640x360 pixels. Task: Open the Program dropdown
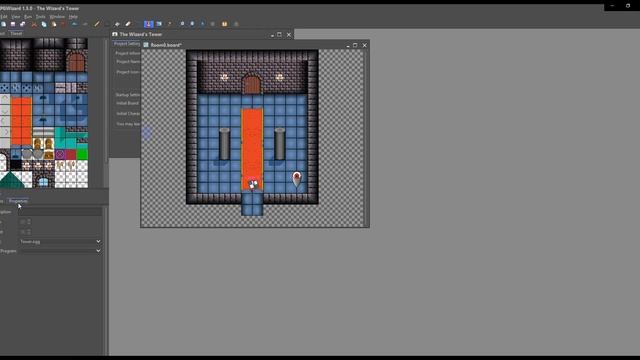pyautogui.click(x=60, y=251)
